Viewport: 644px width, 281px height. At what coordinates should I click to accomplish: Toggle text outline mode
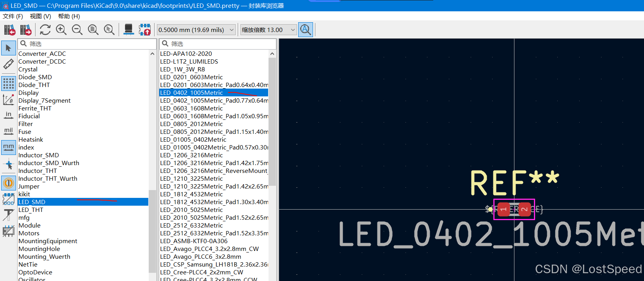[9, 215]
